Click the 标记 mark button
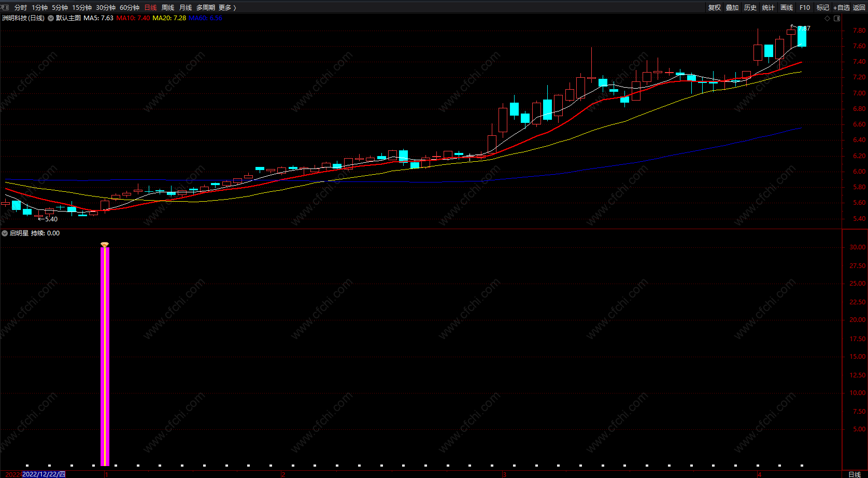868x478 pixels. tap(823, 8)
